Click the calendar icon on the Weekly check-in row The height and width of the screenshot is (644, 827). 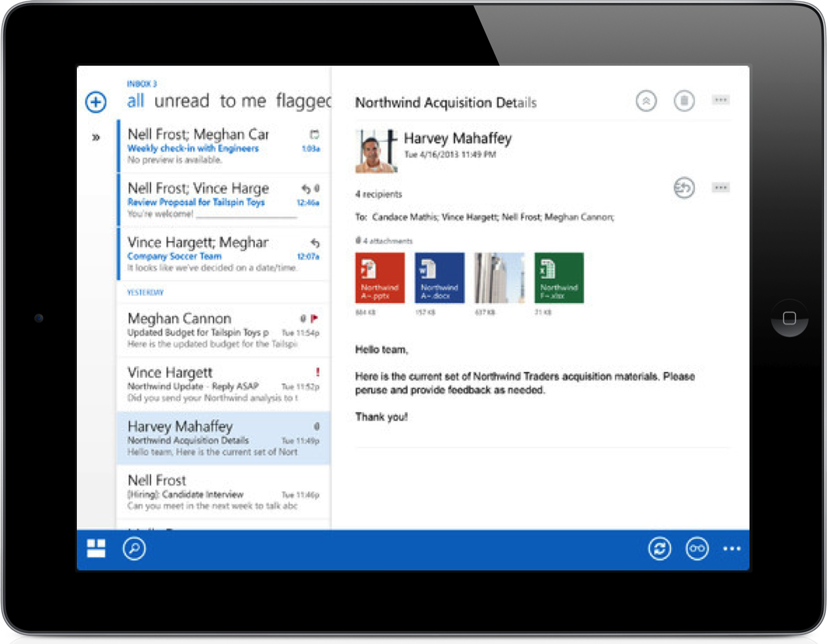tap(315, 135)
